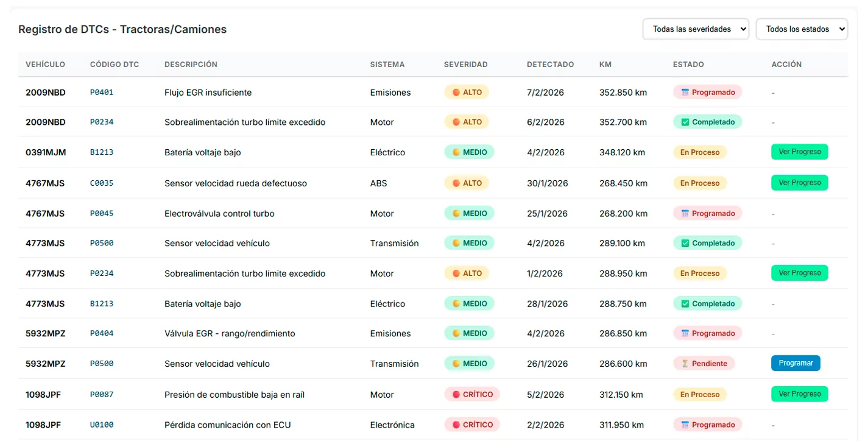Click Ver Progreso for battery code B1213
The image size is (868, 441).
click(799, 152)
